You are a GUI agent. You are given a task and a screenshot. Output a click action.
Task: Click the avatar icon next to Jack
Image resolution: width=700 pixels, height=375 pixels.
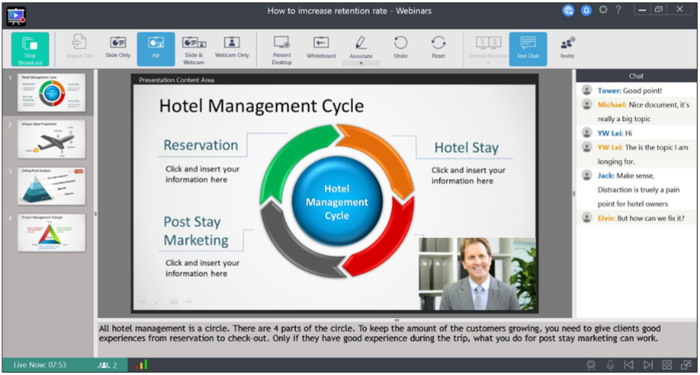587,175
